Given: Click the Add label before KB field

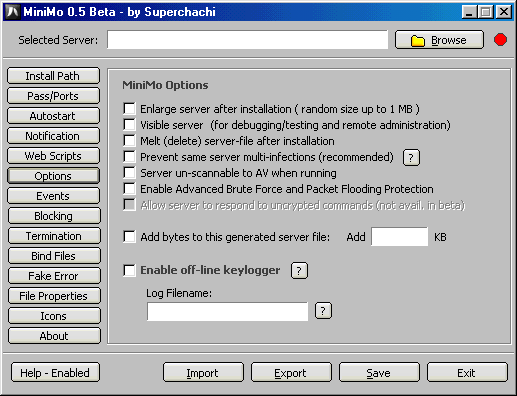Looking at the screenshot, I should [356, 237].
